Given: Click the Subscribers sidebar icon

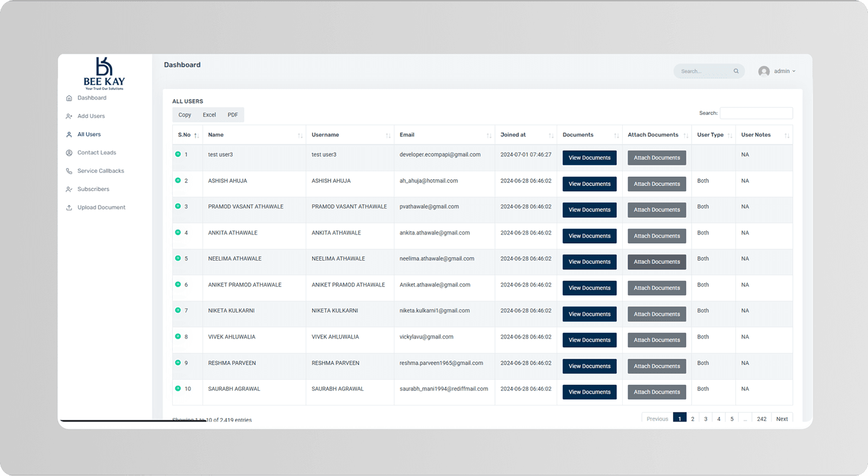Looking at the screenshot, I should 69,189.
